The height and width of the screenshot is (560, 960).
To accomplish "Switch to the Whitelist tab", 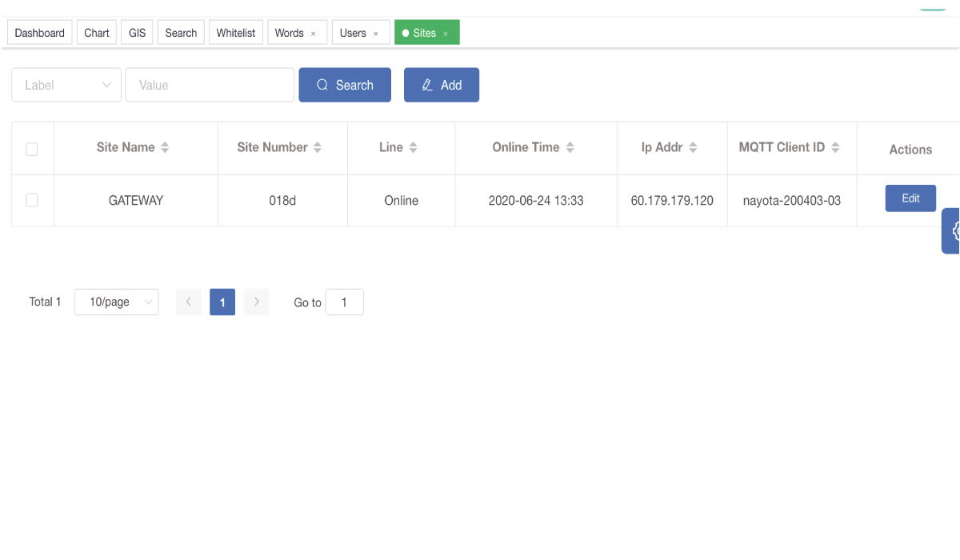I will 236,33.
